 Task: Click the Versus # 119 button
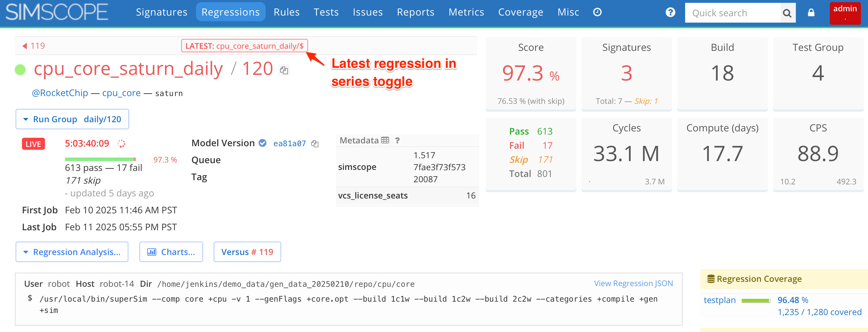coord(247,252)
